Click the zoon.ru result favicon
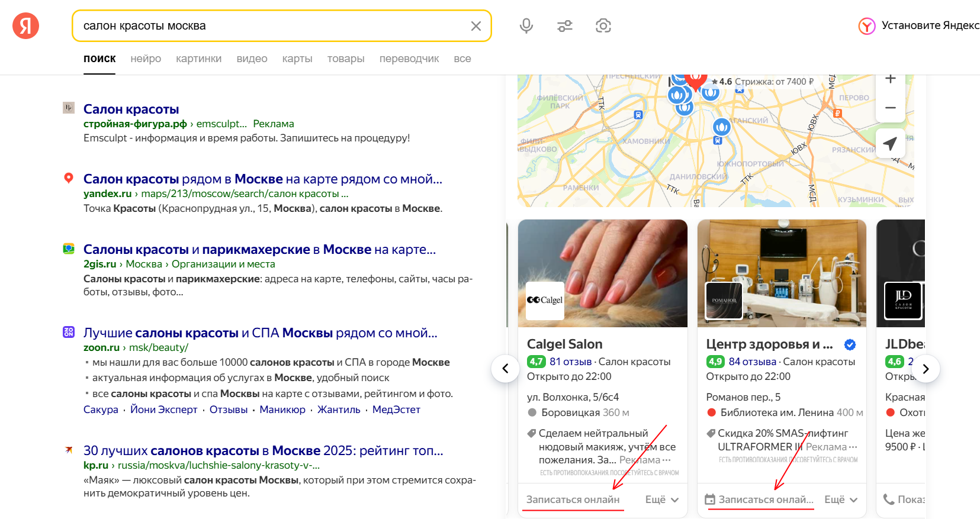Screen dimensions: 980x519 [69, 332]
